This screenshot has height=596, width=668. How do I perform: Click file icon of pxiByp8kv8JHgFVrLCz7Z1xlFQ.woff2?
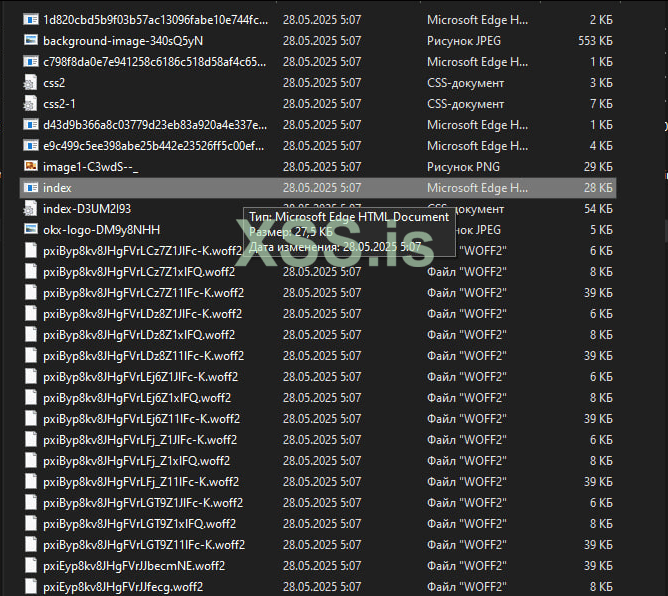[31, 271]
